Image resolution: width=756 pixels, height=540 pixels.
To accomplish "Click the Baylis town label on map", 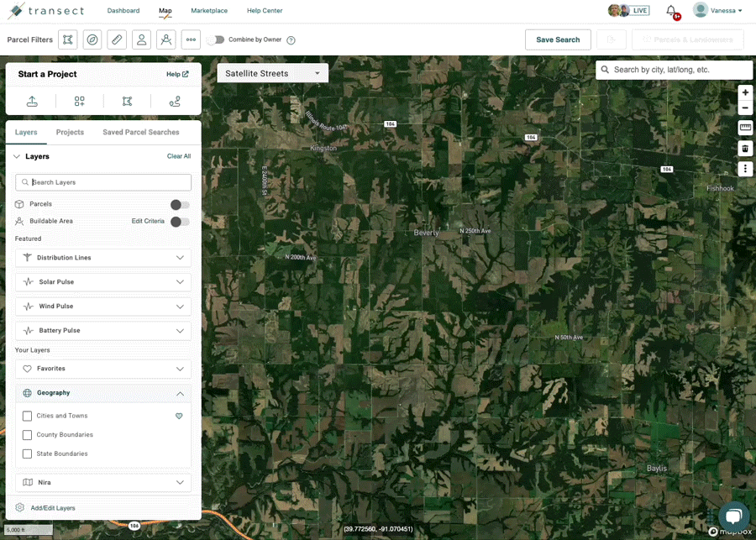I will coord(657,468).
